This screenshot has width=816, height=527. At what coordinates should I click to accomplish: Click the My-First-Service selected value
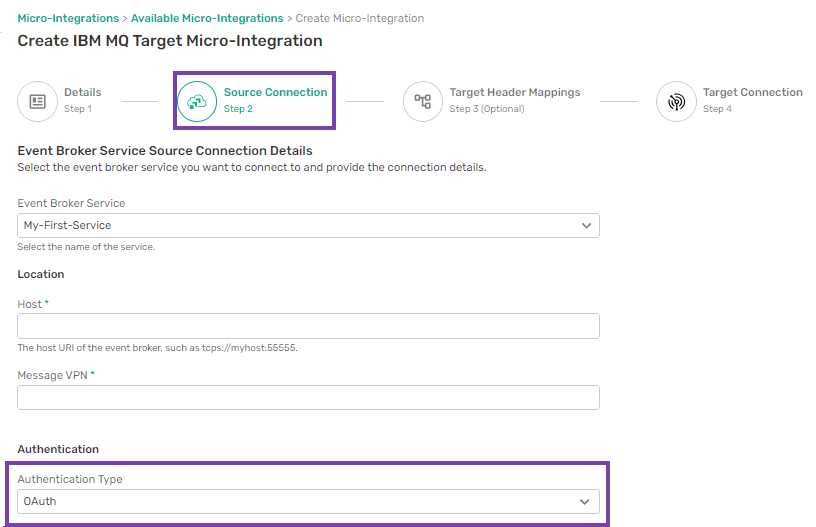click(x=68, y=225)
